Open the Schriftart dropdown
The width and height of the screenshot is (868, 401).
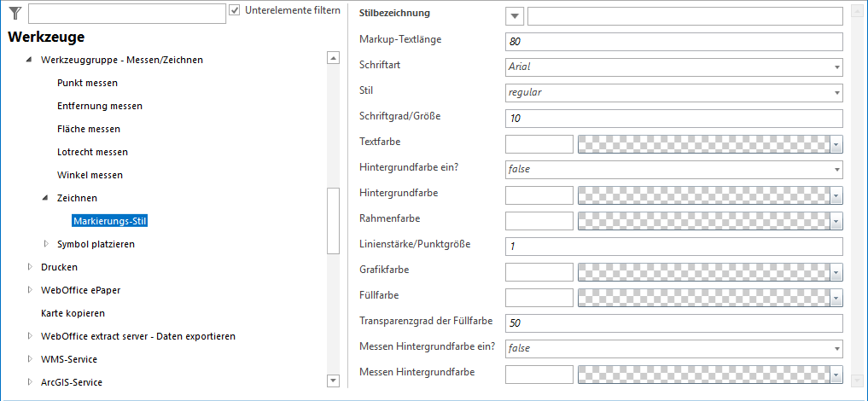836,67
